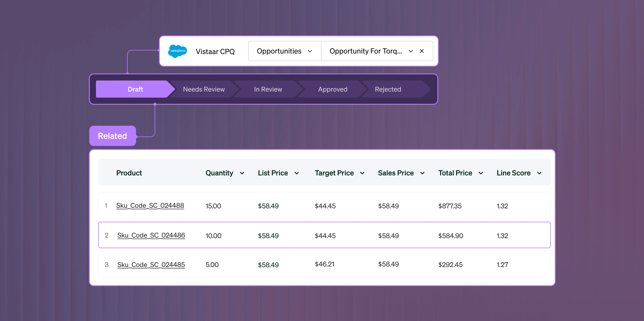
Task: Sort by Quantity column chevron
Action: click(242, 173)
